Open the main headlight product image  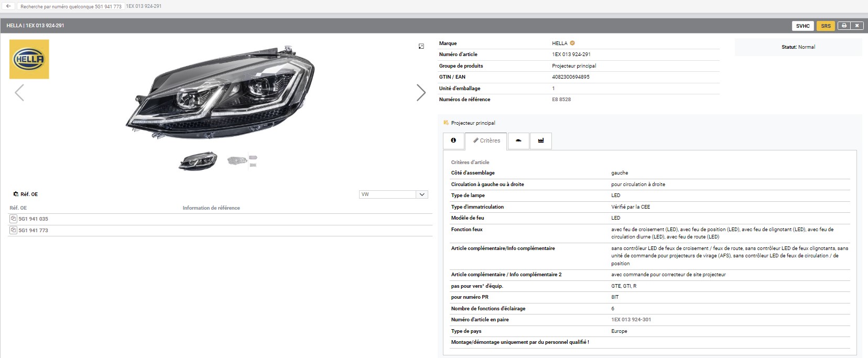(x=220, y=92)
